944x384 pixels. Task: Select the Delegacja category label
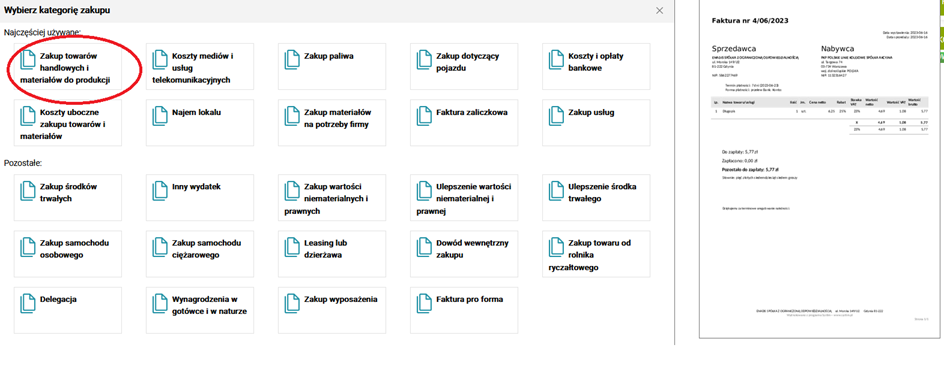click(58, 299)
